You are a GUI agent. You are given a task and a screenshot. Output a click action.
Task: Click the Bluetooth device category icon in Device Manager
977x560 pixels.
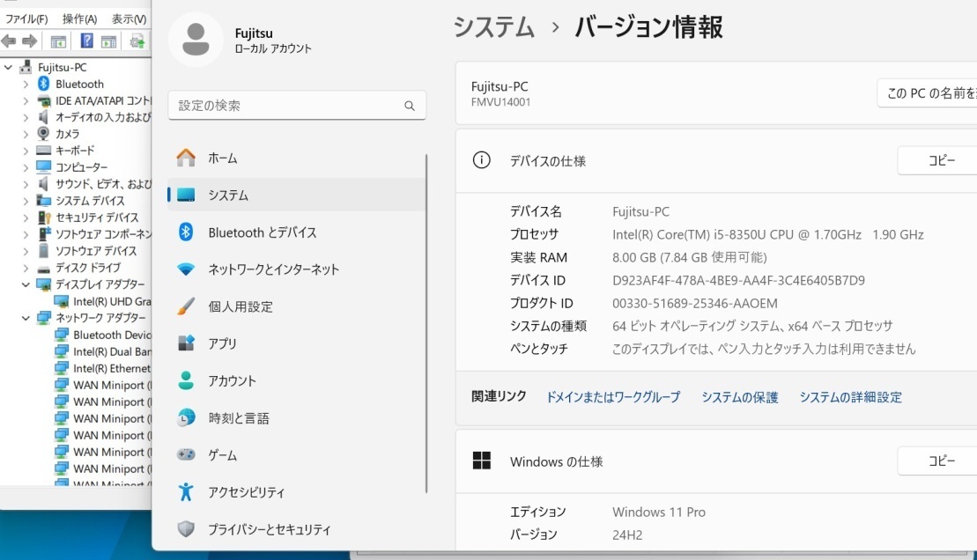coord(44,84)
